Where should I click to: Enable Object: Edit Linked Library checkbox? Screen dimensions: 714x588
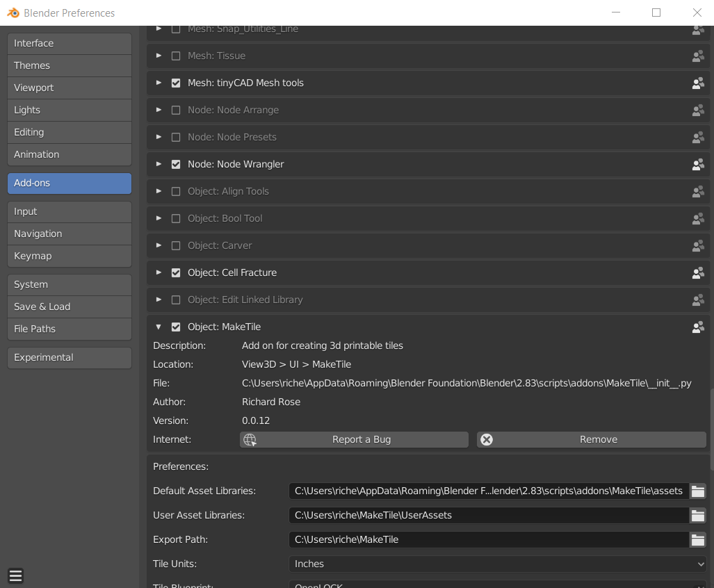tap(176, 300)
